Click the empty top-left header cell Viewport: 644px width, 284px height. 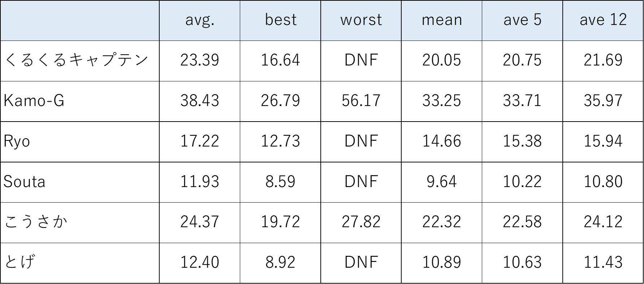click(x=80, y=20)
